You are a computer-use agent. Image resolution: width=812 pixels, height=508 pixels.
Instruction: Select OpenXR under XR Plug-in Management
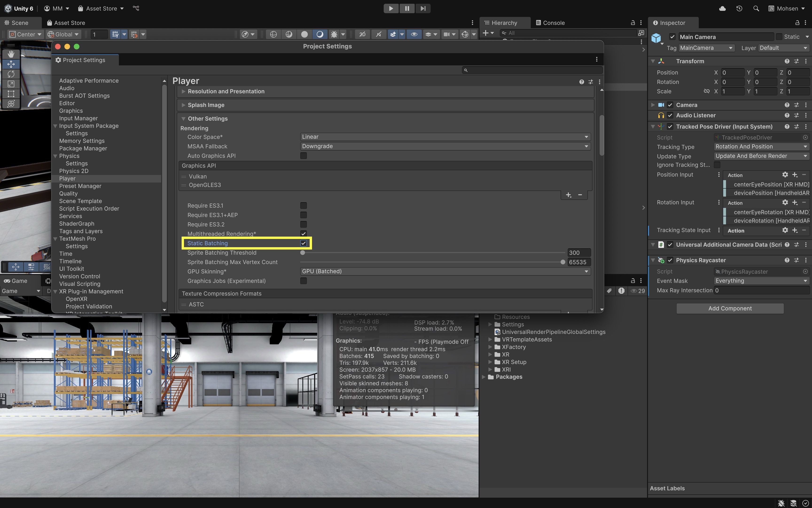[77, 299]
